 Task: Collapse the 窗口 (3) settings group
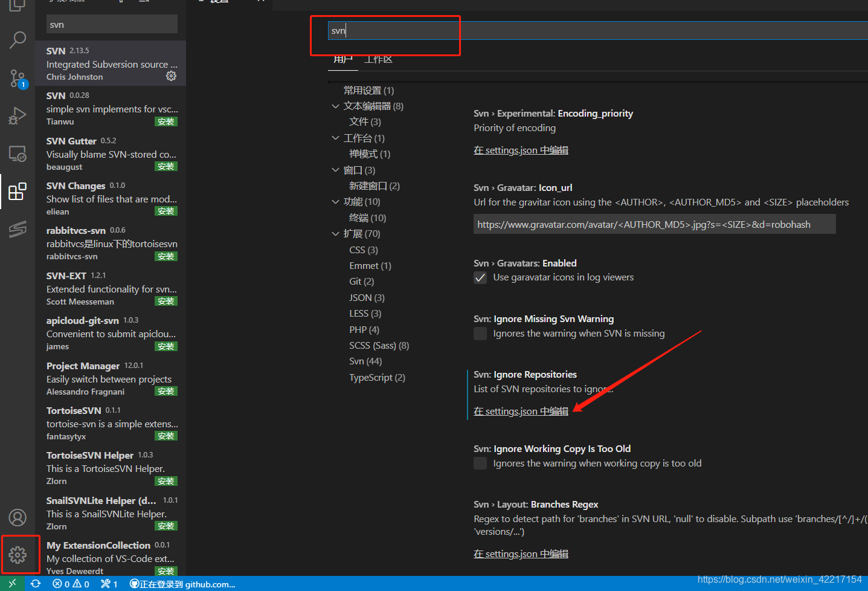coord(335,170)
